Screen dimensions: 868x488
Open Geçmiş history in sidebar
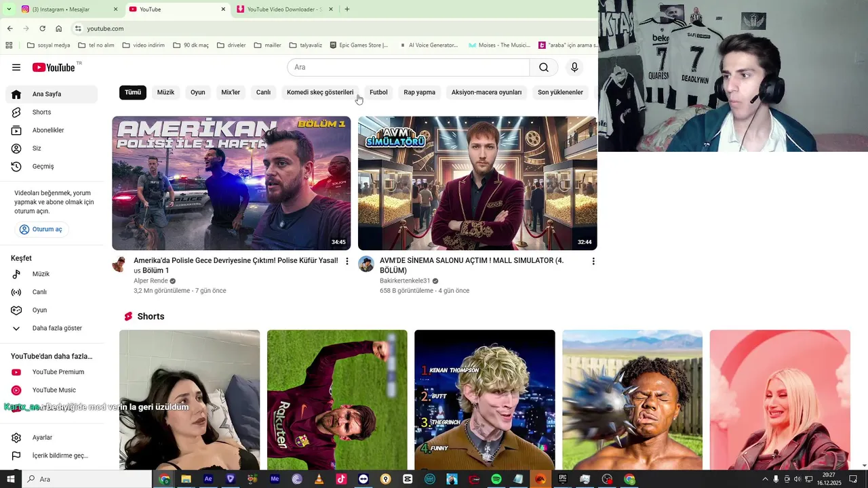[x=52, y=166]
